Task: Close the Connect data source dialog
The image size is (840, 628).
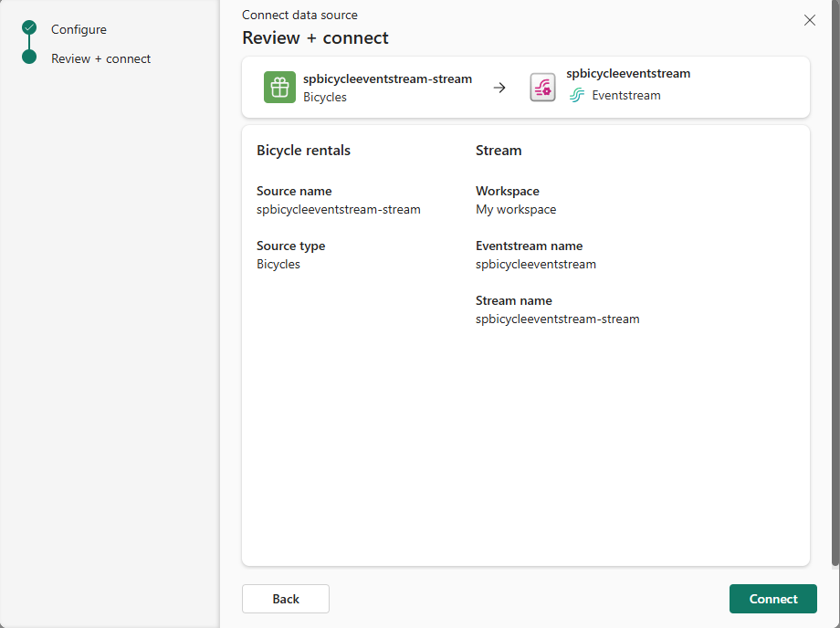Action: (x=810, y=20)
